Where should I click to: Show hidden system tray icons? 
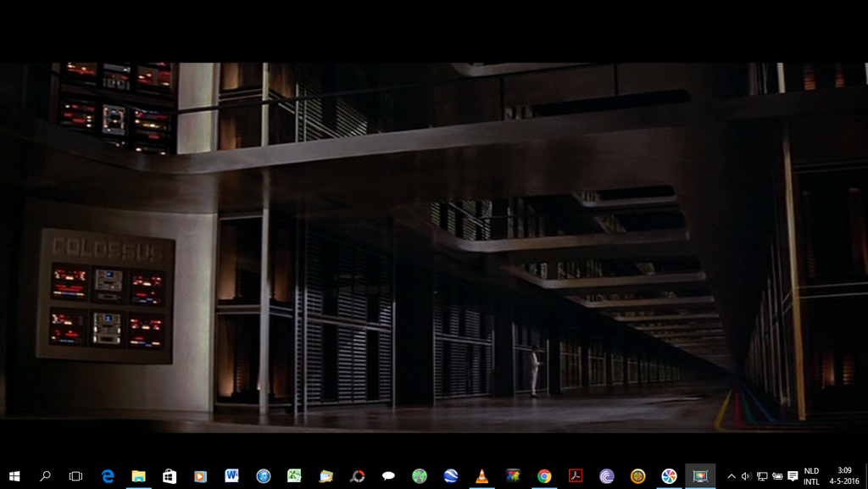click(732, 476)
